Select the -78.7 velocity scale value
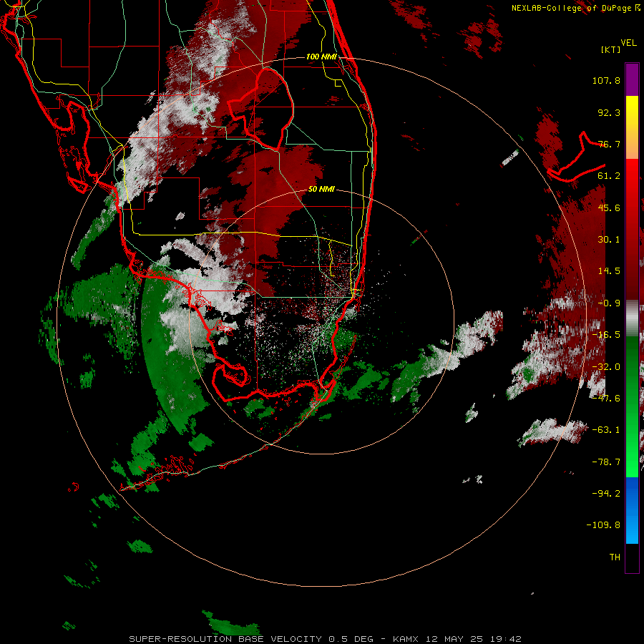Screen dimensions: 644x644 coord(606,462)
